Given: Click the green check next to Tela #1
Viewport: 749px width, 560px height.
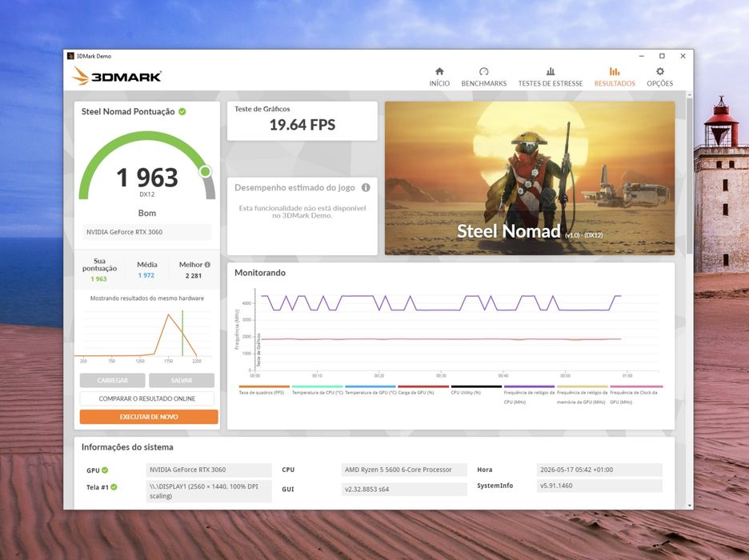Looking at the screenshot, I should 114,487.
